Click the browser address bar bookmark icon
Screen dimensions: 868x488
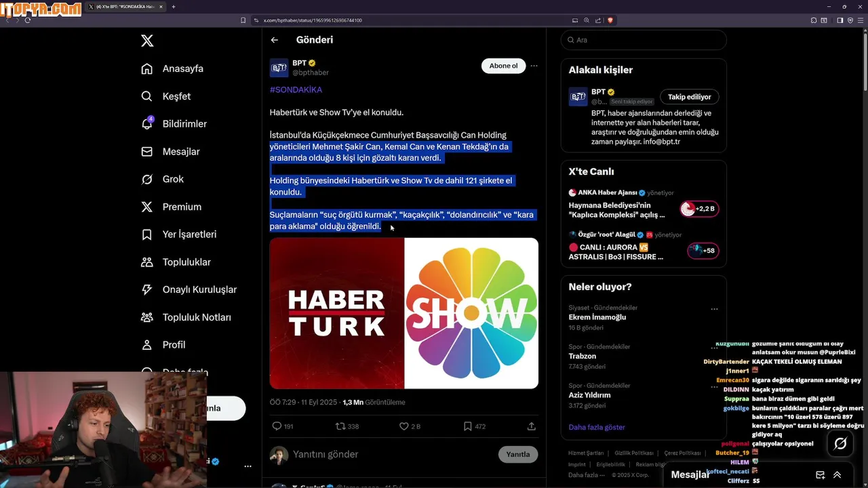[x=243, y=20]
